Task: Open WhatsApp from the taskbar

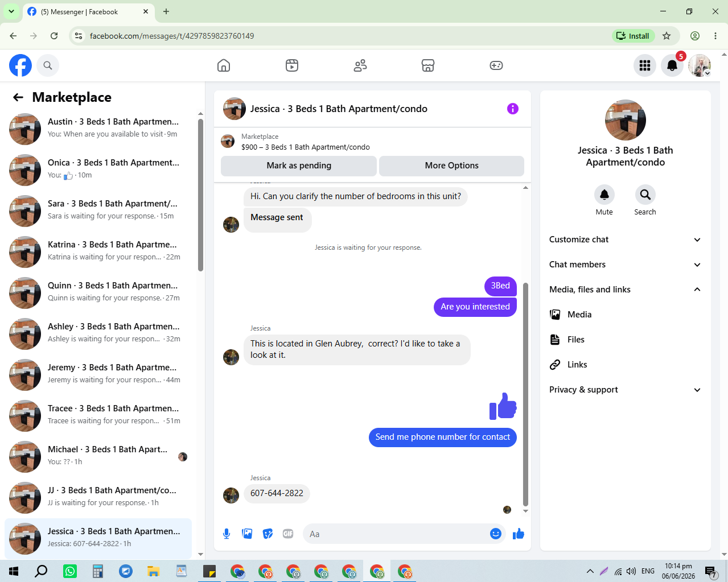Action: 70,571
